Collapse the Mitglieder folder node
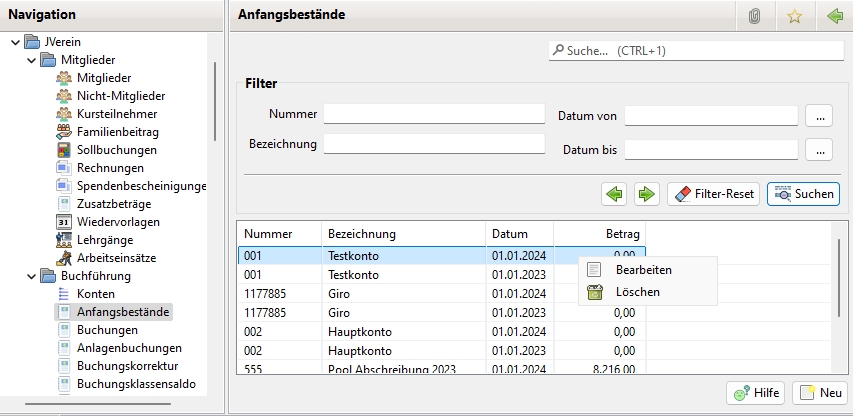853x416 pixels. [32, 60]
